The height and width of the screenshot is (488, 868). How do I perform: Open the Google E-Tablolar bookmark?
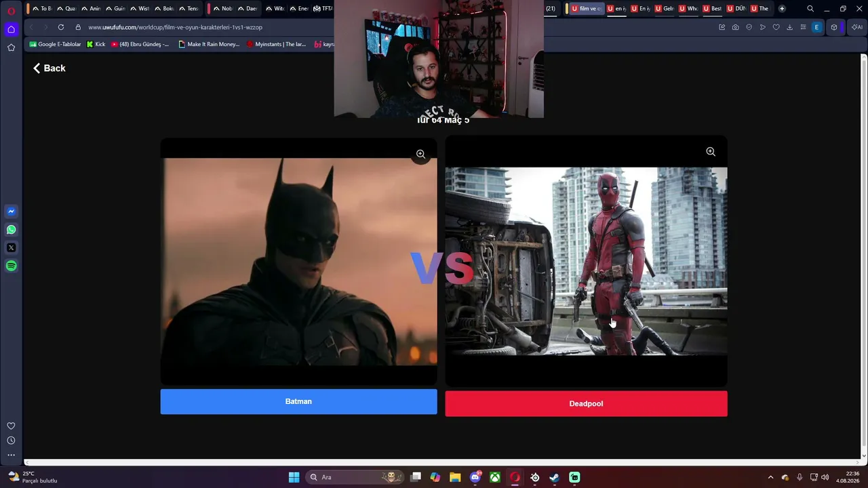point(55,44)
